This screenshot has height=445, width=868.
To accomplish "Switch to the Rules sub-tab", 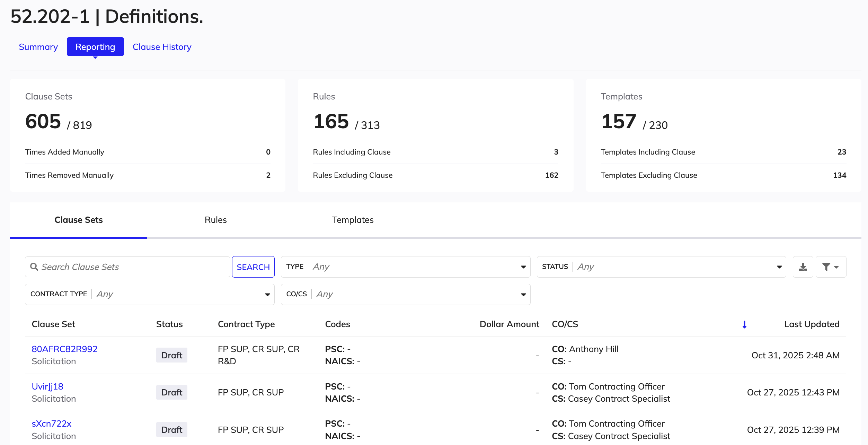I will click(x=215, y=220).
